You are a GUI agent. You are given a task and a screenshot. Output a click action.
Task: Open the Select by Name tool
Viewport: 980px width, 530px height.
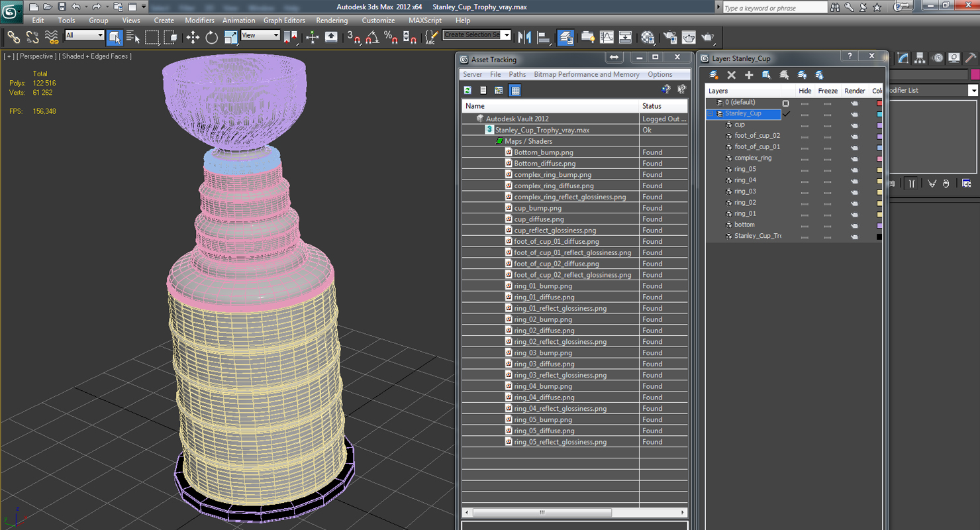tap(133, 37)
